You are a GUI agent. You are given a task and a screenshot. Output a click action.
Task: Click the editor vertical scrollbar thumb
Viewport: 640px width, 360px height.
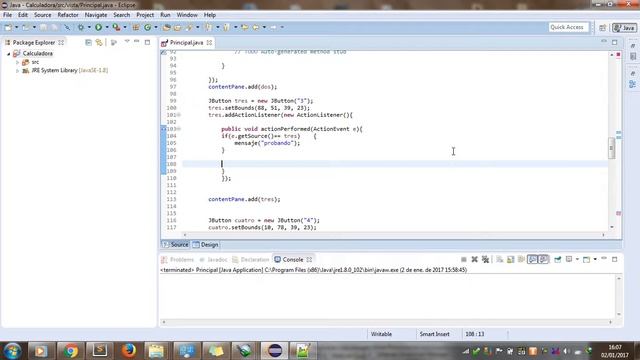[x=611, y=148]
